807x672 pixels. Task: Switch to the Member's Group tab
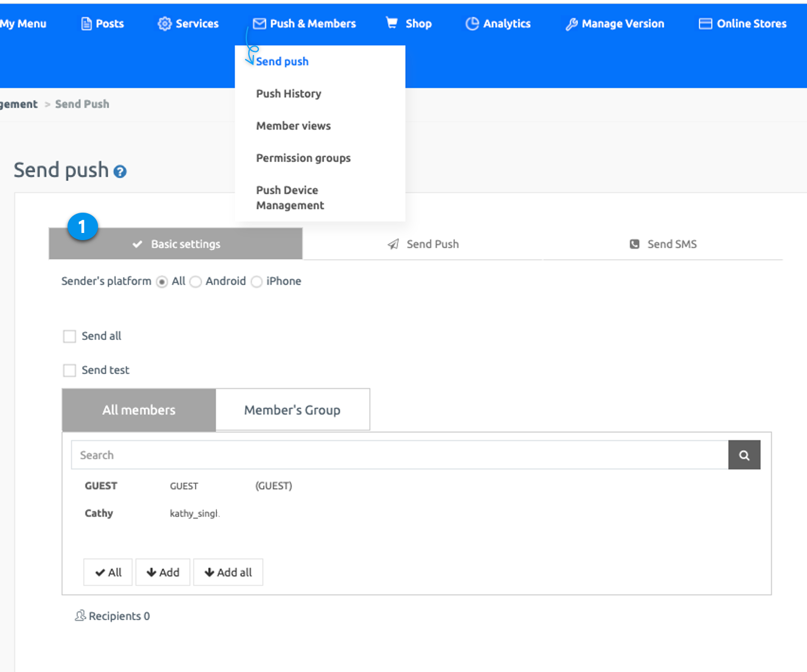(x=292, y=410)
